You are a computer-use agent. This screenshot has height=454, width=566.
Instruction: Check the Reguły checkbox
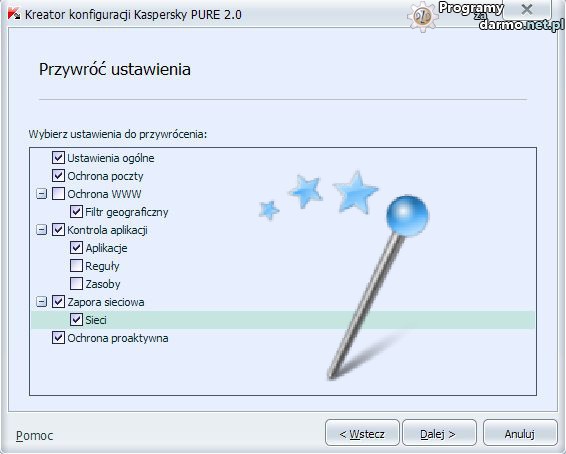coord(76,266)
